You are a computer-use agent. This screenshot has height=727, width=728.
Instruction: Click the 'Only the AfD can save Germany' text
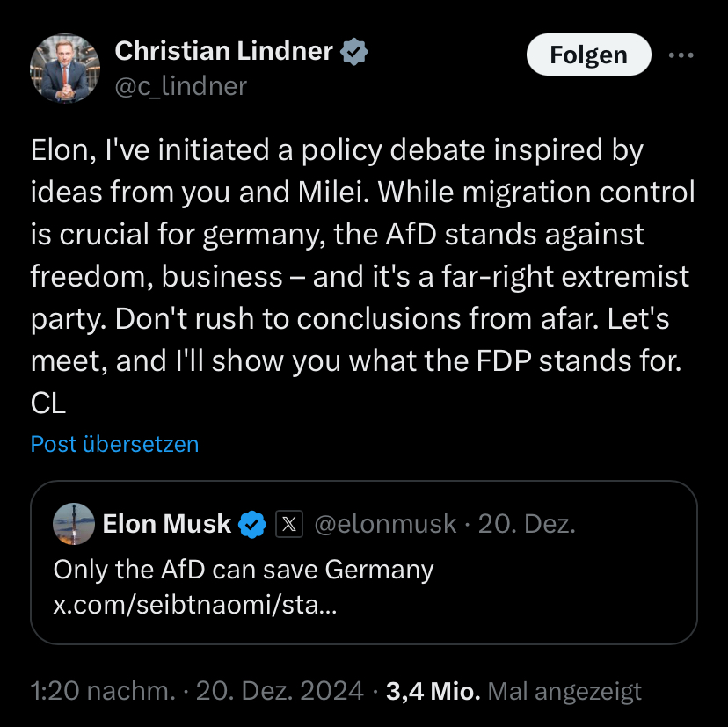244,570
